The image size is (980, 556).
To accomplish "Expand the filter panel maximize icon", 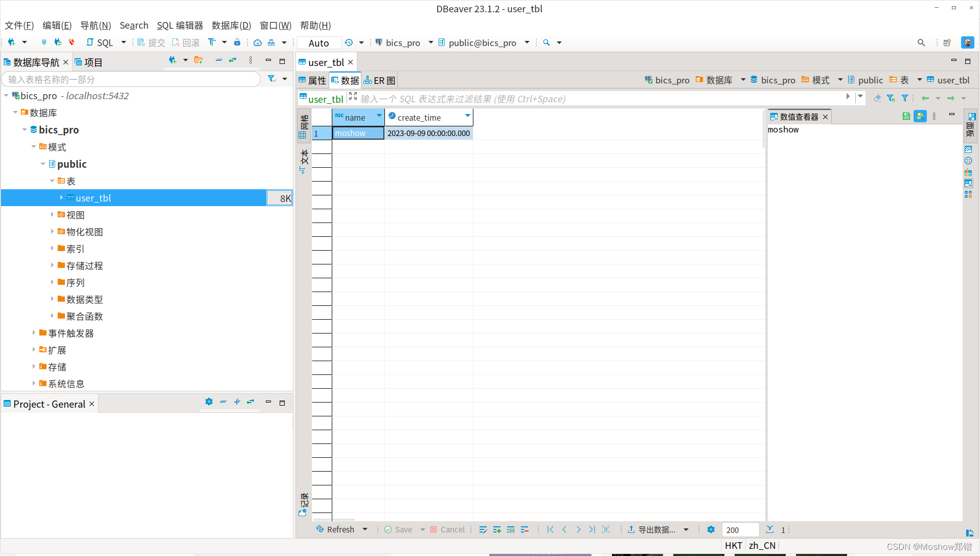I will pyautogui.click(x=353, y=96).
